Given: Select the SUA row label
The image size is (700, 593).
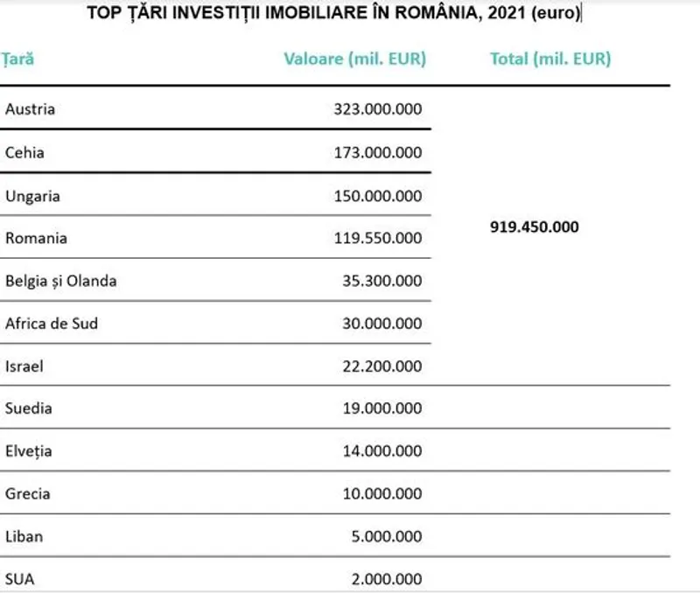Looking at the screenshot, I should coord(19,579).
